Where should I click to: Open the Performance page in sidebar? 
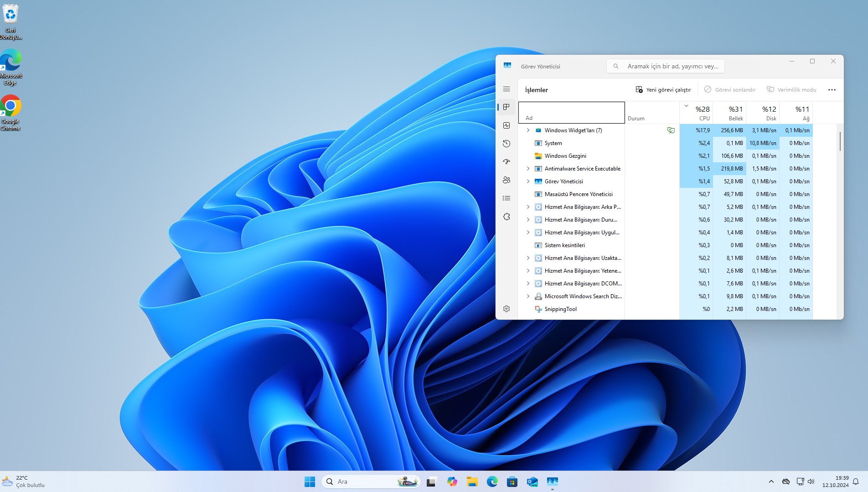coord(506,125)
